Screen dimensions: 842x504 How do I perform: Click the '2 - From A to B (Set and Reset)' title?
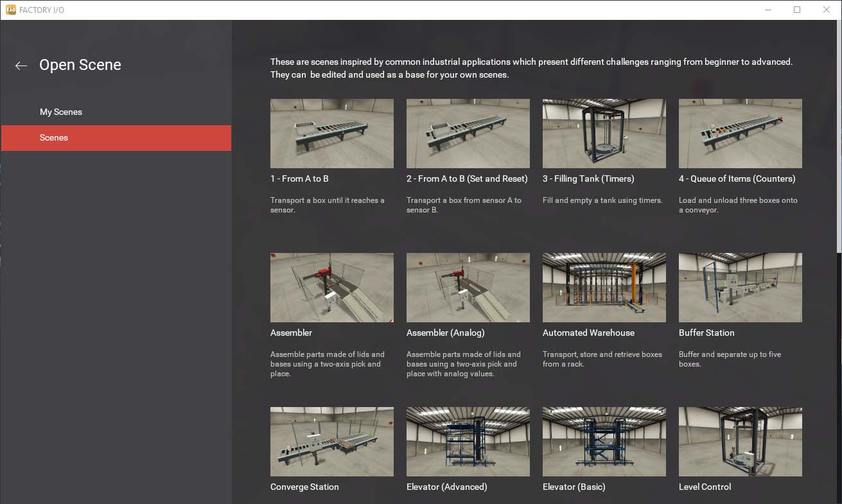467,178
